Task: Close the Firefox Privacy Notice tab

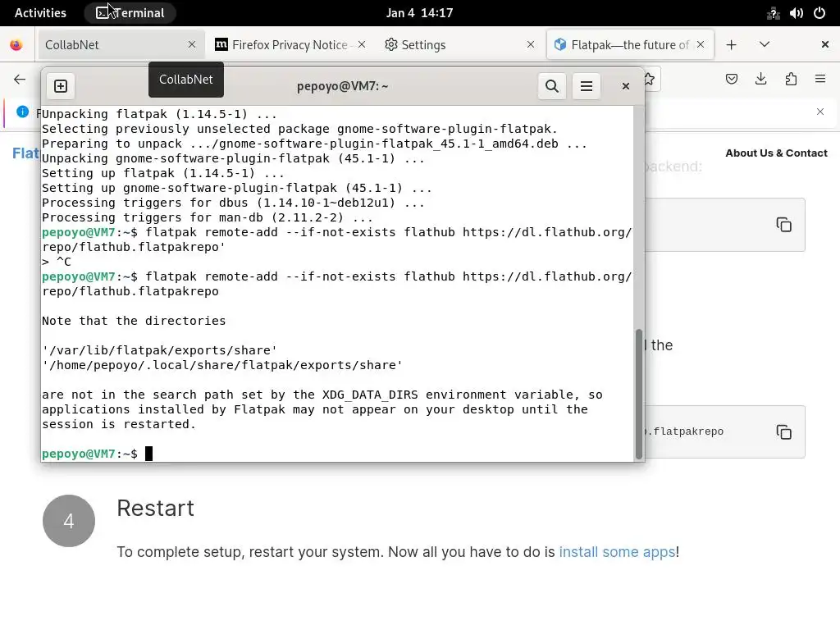Action: click(x=362, y=45)
